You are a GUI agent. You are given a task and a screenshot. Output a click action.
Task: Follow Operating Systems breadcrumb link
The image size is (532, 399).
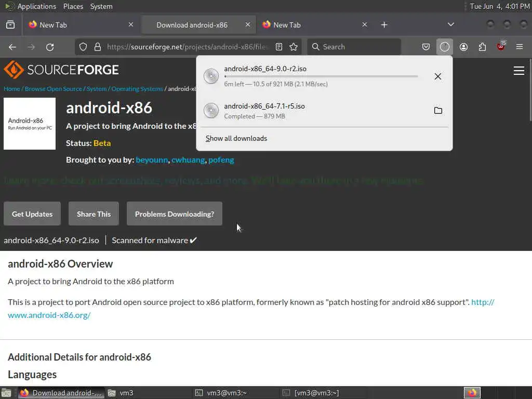point(137,89)
